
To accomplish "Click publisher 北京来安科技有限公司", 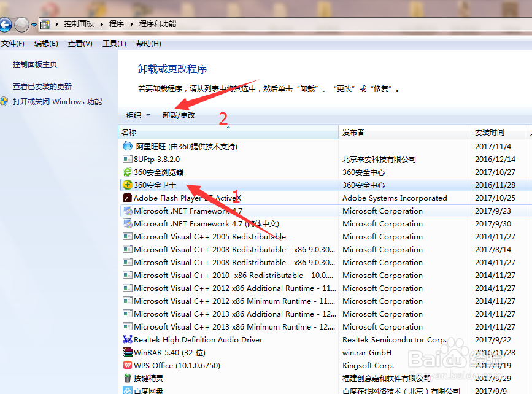I will pos(379,159).
